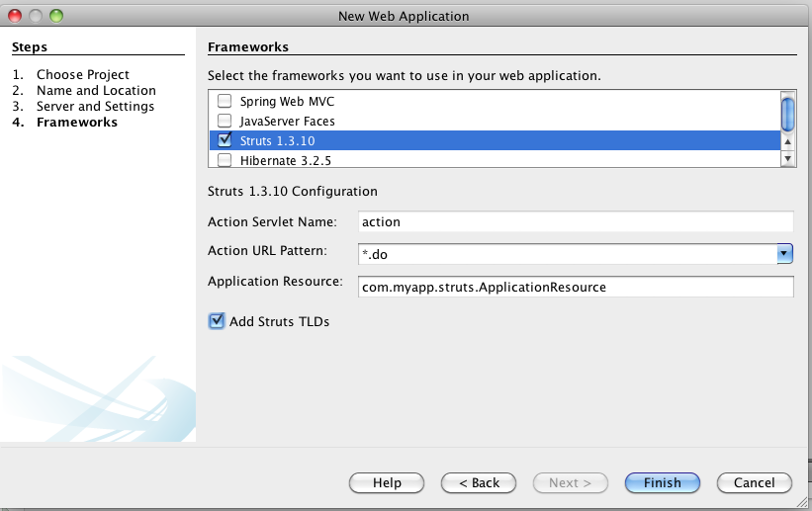The height and width of the screenshot is (511, 812).
Task: Finish the New Web Application wizard
Action: click(x=663, y=482)
